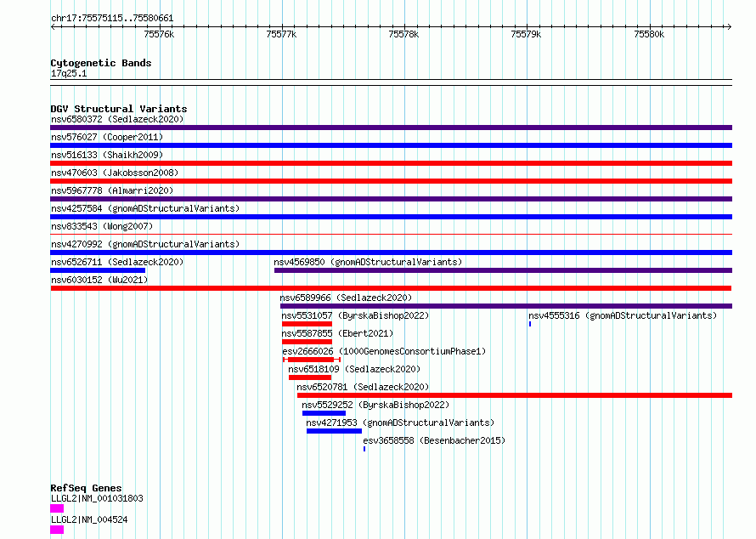This screenshot has height=539, width=756.
Task: Open nsv4271953 (gnomADStructuralVariants) label
Action: point(400,423)
